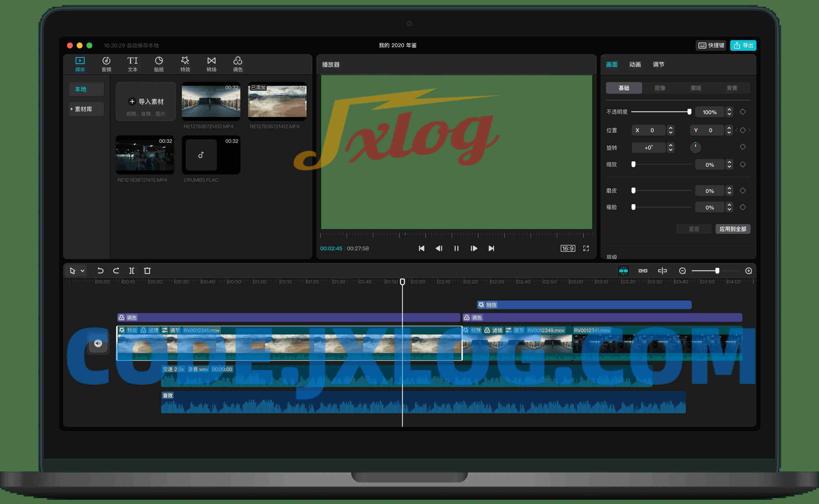The width and height of the screenshot is (819, 504).
Task: Open the 16:9 aspect ratio selector
Action: (x=567, y=248)
